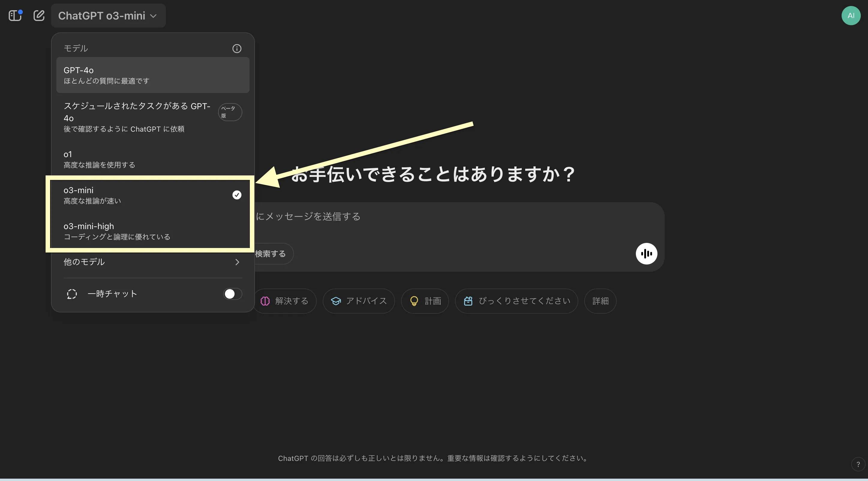The width and height of the screenshot is (868, 481).
Task: Click the ベータ版 badge
Action: pos(230,112)
